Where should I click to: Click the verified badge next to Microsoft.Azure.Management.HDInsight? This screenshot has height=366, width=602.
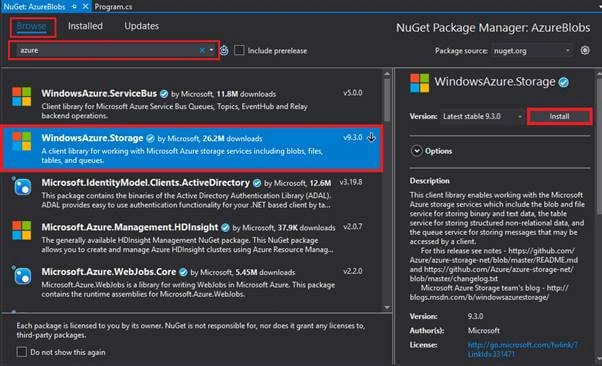(x=225, y=227)
